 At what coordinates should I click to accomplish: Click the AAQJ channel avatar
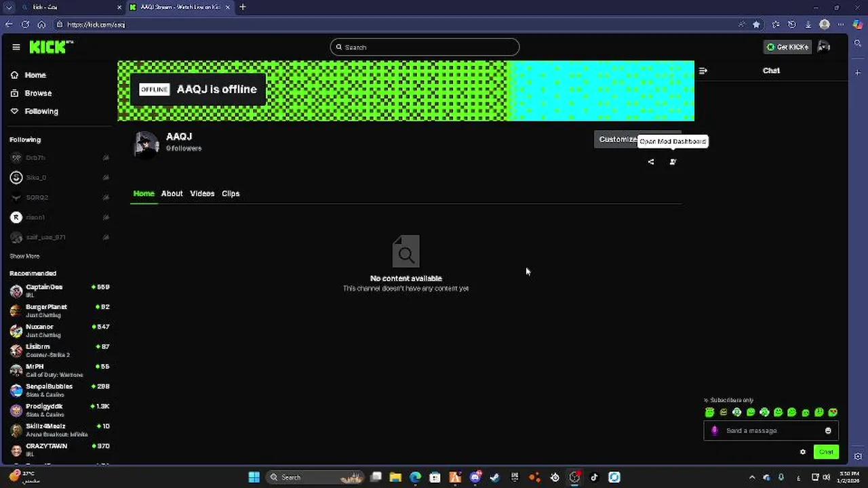click(146, 144)
